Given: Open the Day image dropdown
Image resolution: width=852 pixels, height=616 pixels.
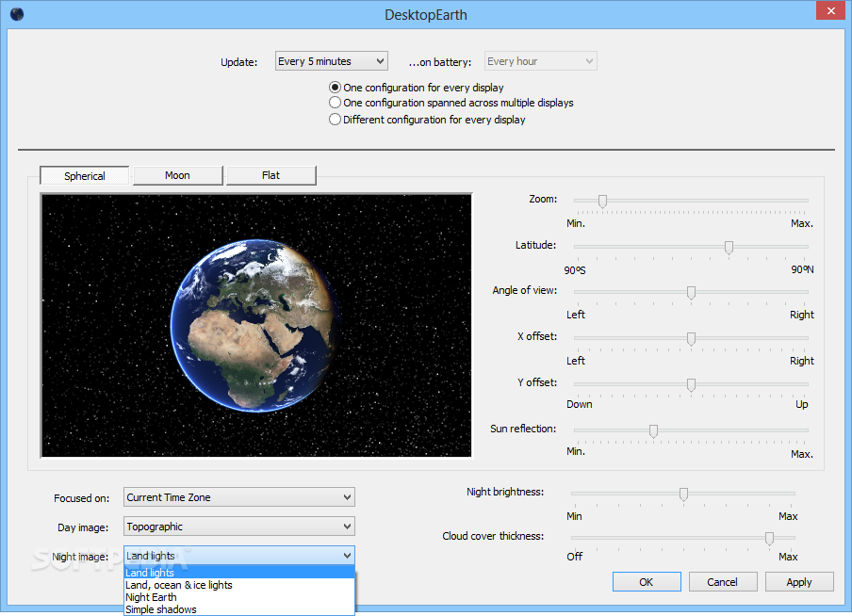Looking at the screenshot, I should tap(239, 527).
